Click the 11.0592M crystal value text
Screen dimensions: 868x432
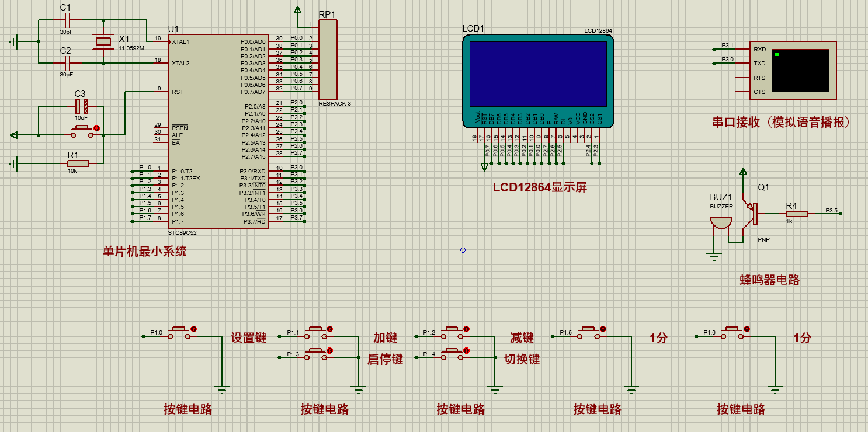pyautogui.click(x=131, y=48)
